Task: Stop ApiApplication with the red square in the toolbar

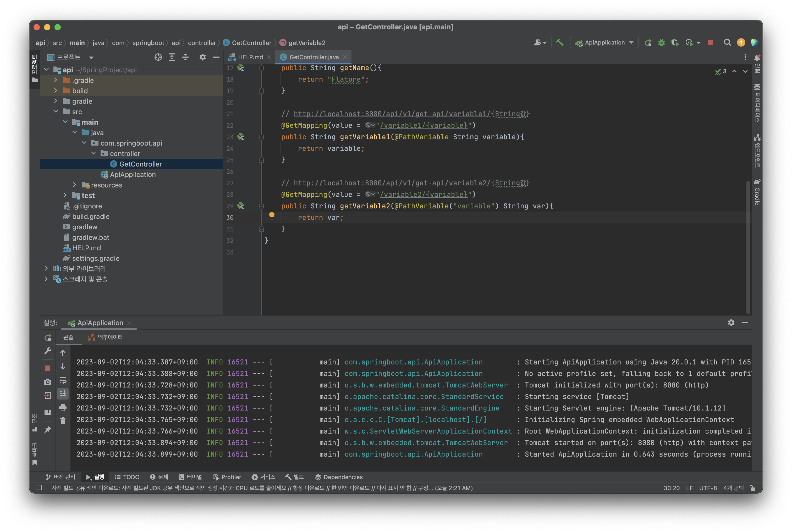Action: (710, 42)
